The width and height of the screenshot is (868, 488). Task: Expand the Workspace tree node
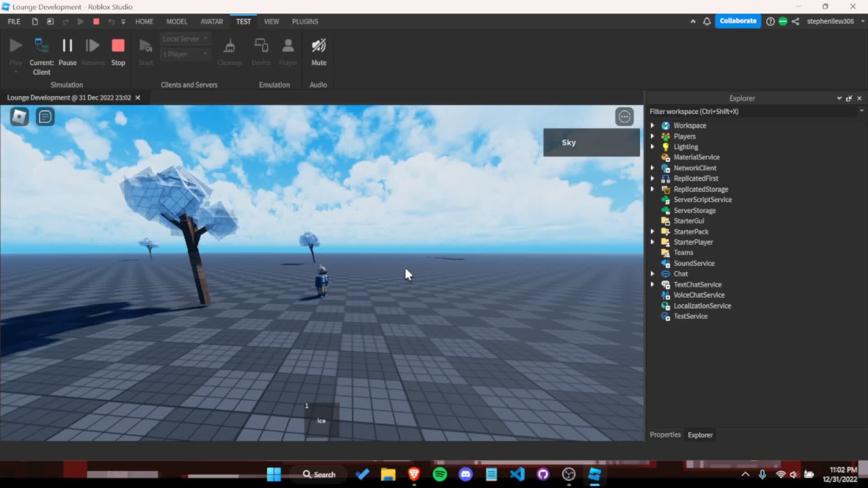tap(652, 126)
